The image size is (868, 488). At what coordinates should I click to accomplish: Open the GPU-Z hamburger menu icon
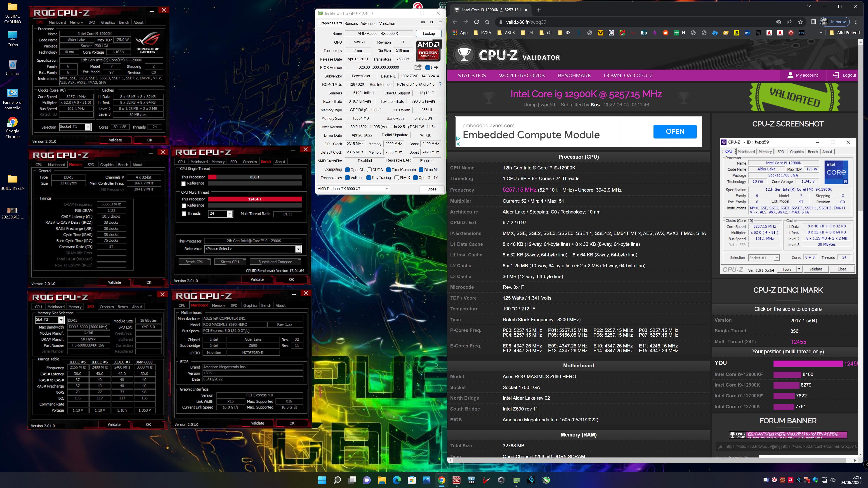tap(440, 22)
